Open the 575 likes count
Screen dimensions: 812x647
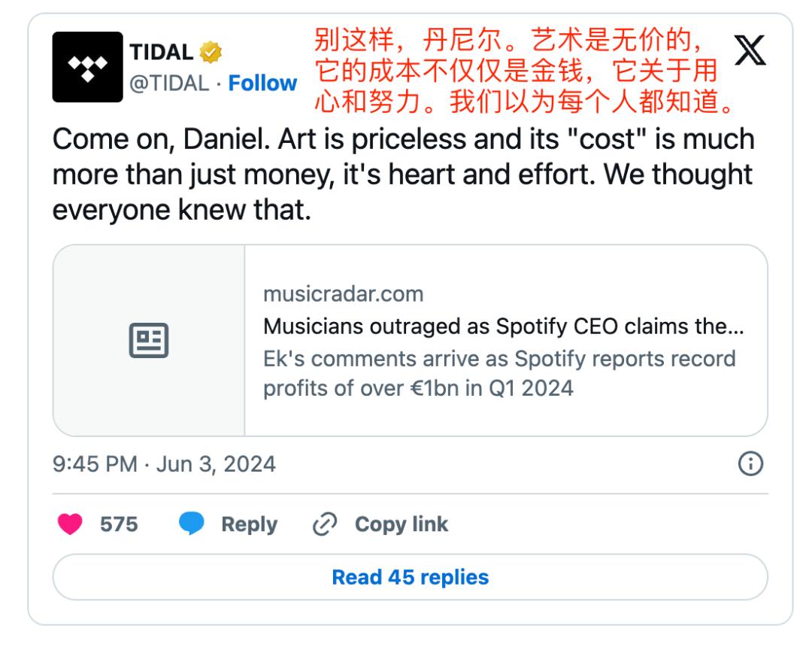119,524
